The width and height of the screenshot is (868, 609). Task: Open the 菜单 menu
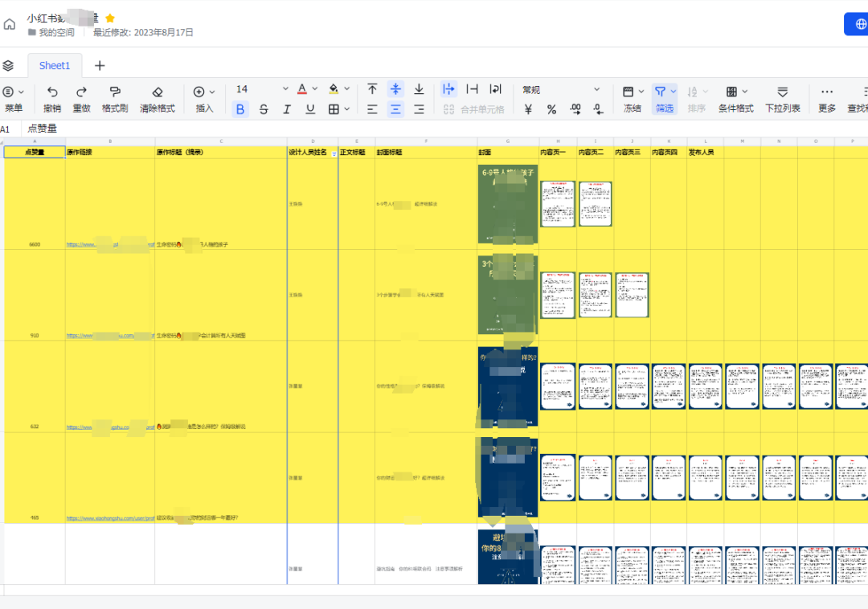coord(14,99)
